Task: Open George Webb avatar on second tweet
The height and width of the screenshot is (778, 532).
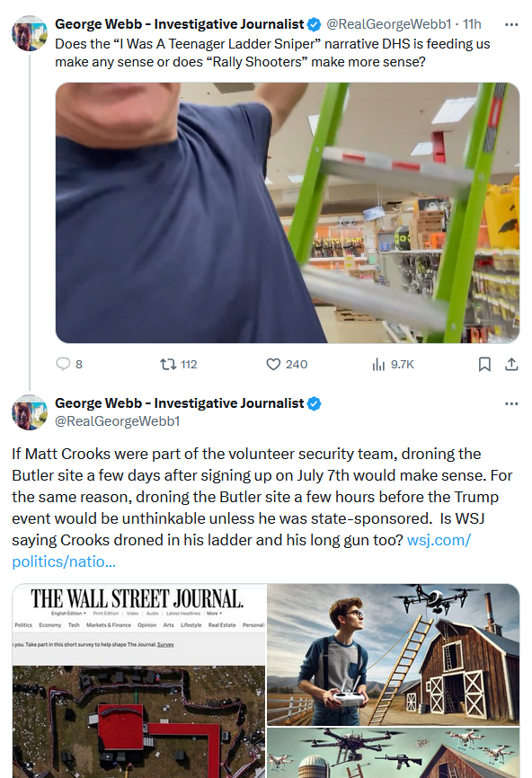Action: 30,411
